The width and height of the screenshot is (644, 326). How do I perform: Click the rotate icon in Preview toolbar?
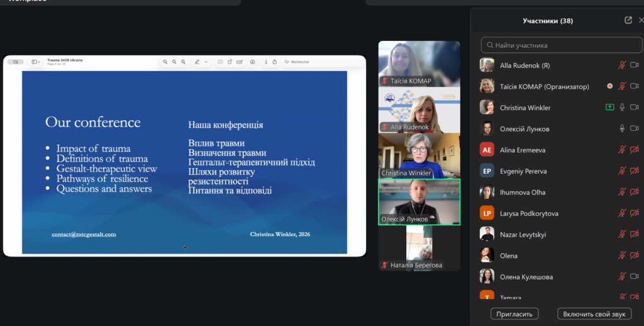click(230, 62)
